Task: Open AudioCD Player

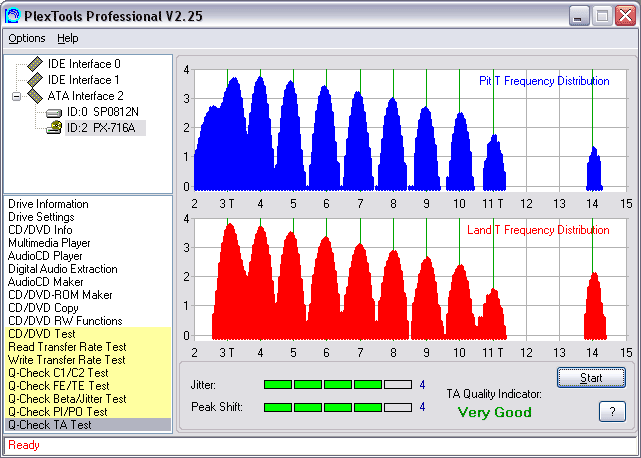Action: click(x=45, y=256)
